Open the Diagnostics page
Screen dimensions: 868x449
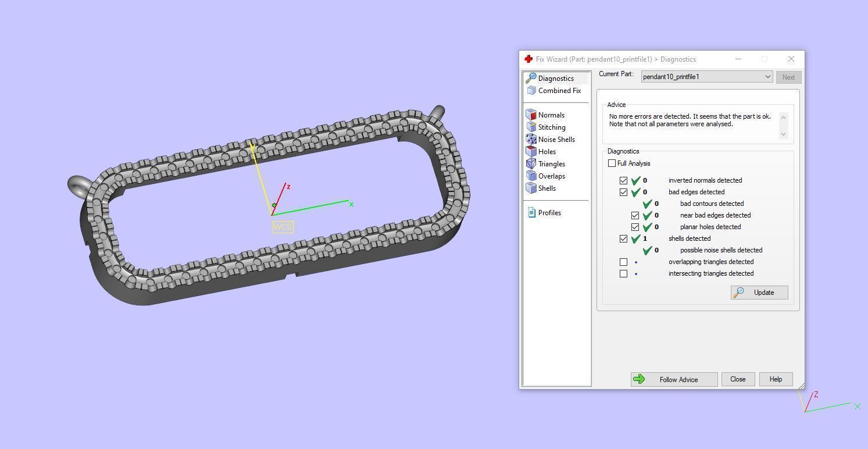pyautogui.click(x=556, y=79)
